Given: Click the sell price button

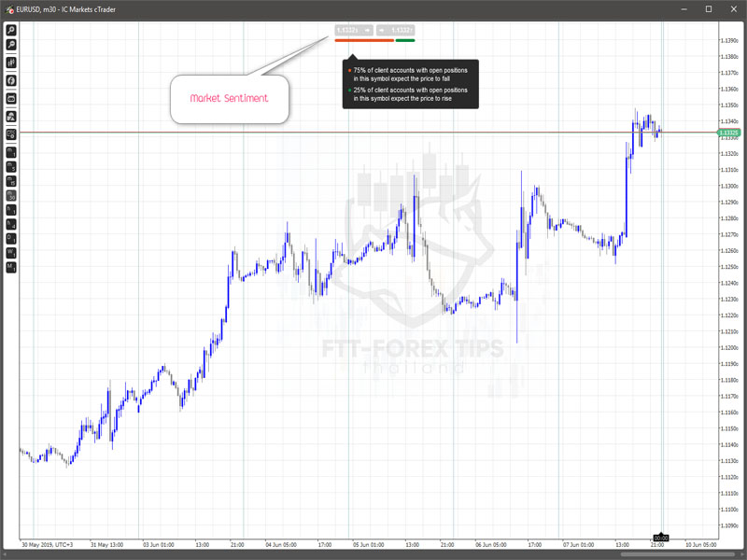Looking at the screenshot, I should click(354, 31).
